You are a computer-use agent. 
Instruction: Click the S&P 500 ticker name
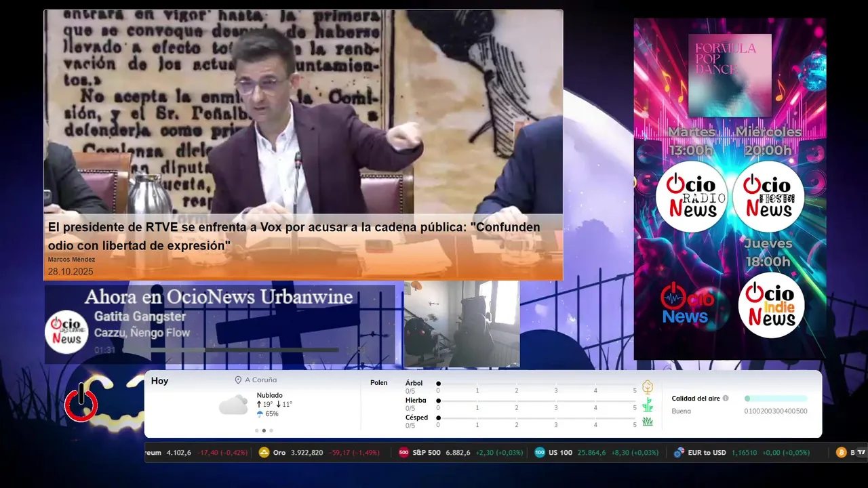[426, 453]
